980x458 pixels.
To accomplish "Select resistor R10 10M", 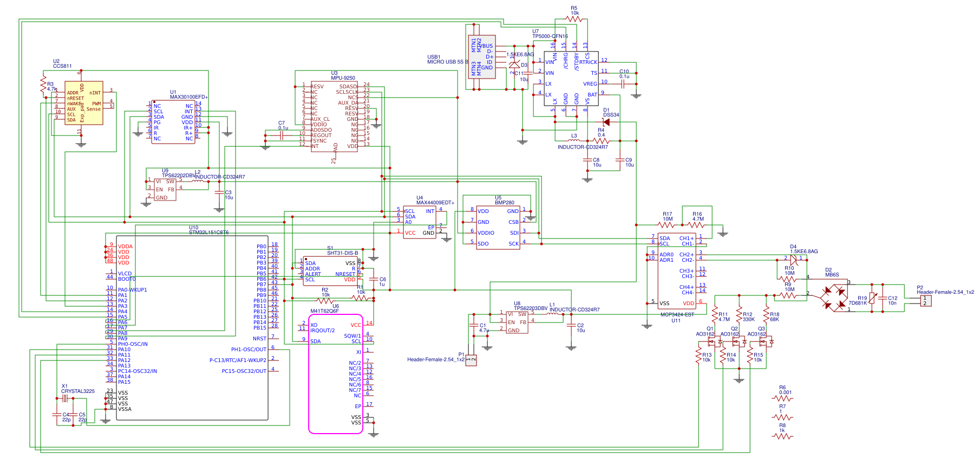I will pos(788,279).
